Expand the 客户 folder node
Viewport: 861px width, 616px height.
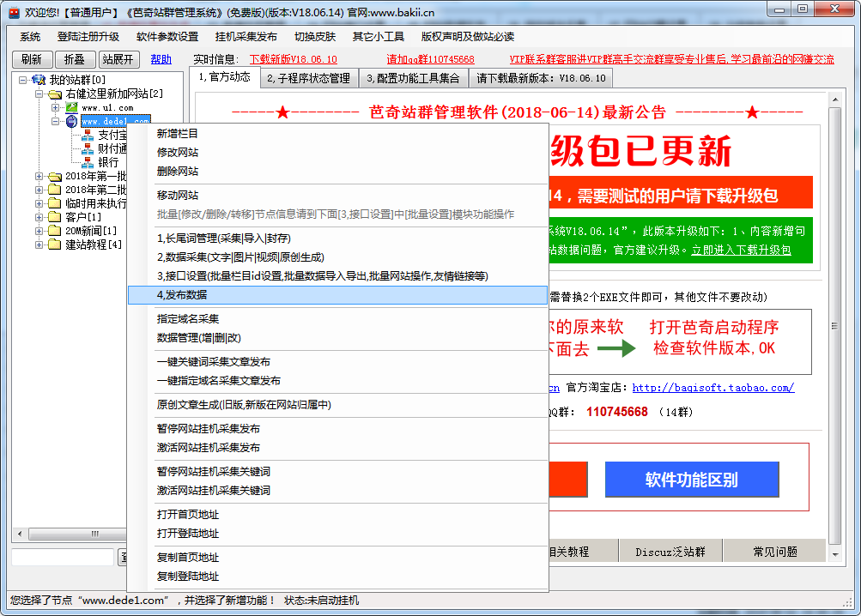coord(39,217)
